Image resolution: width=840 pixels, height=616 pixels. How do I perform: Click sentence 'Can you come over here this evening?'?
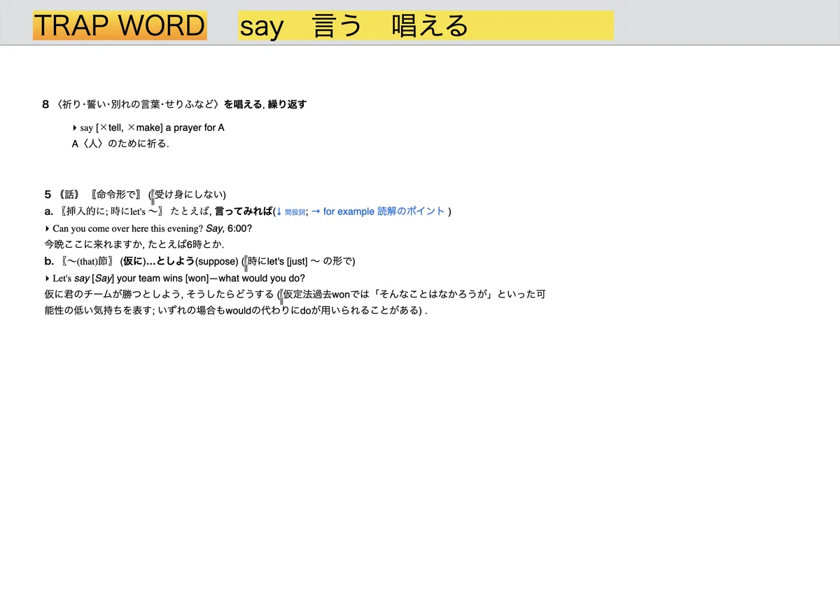[x=127, y=229]
